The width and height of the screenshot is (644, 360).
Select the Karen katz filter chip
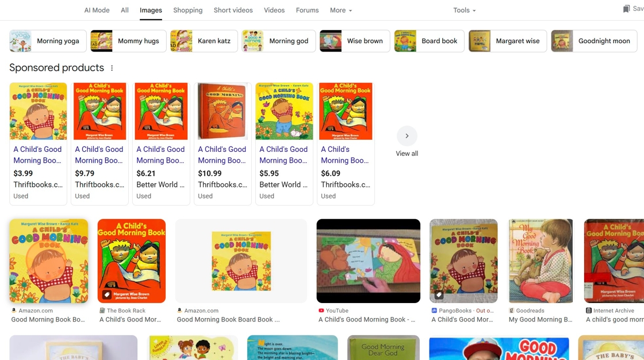(204, 41)
